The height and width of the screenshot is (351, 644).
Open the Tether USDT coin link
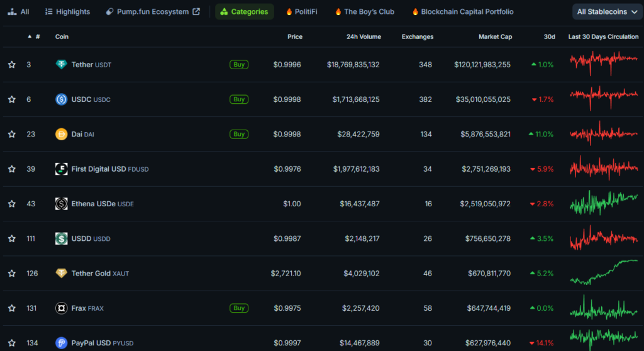click(91, 65)
